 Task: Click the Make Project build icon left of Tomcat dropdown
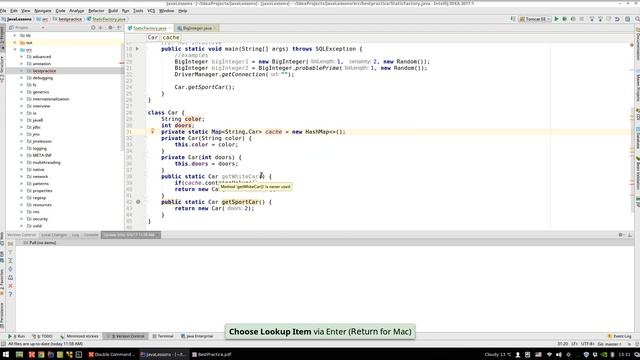513,19
